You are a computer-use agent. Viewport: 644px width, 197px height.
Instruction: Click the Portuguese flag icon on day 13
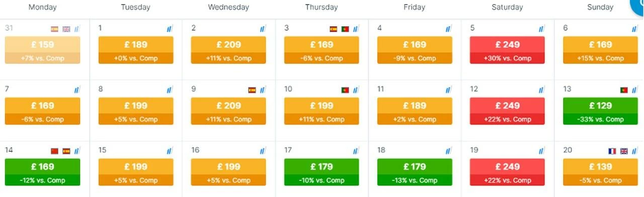coord(624,90)
